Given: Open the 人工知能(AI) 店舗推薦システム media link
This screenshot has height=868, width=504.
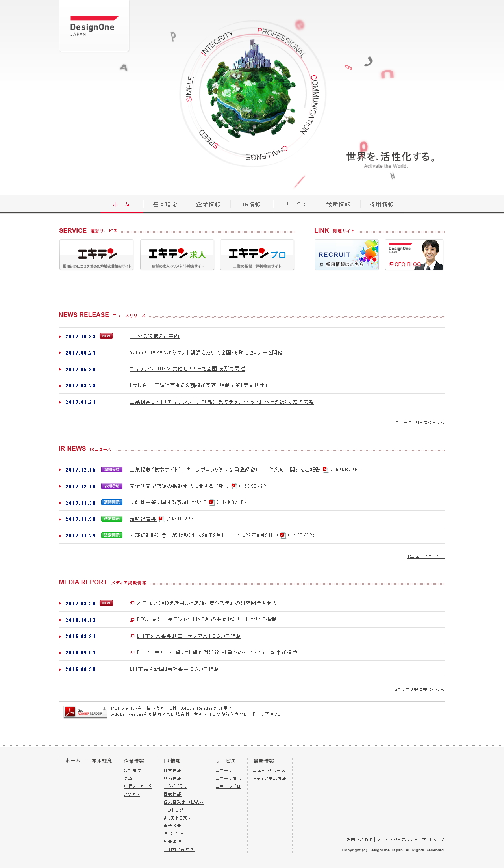Looking at the screenshot, I should click(207, 603).
